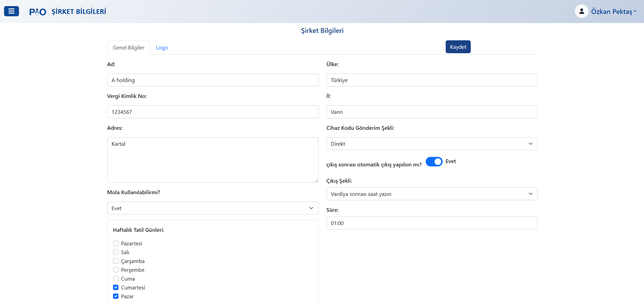The image size is (644, 306).
Task: Expand Mola Kullanılabilirmi dropdown
Action: [213, 208]
